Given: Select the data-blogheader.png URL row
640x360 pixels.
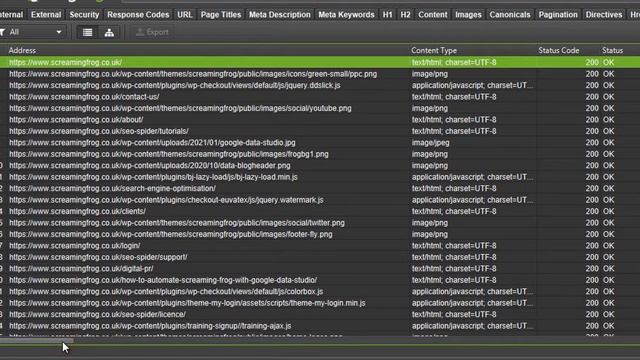Looking at the screenshot, I should click(320, 165).
